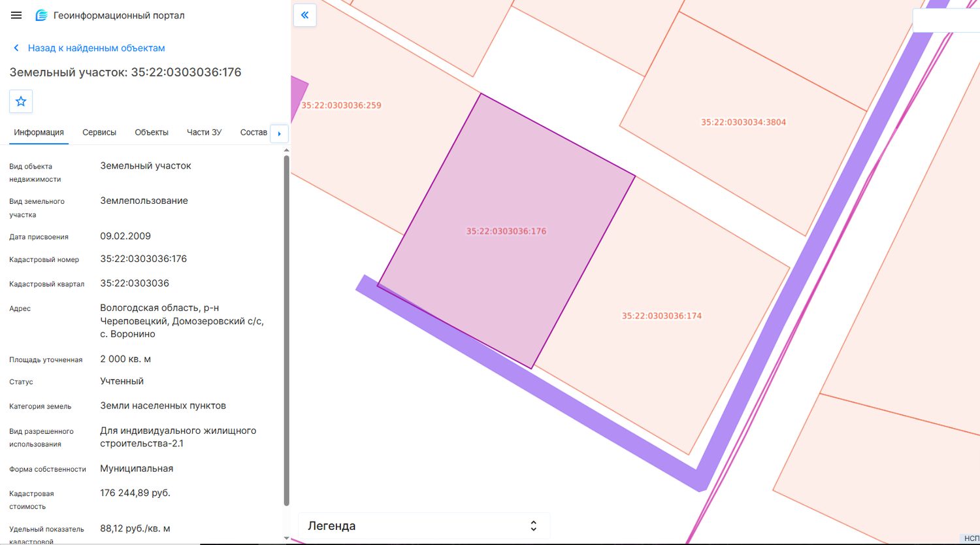
Task: Click the ownership value Муниципальная
Action: coord(137,469)
